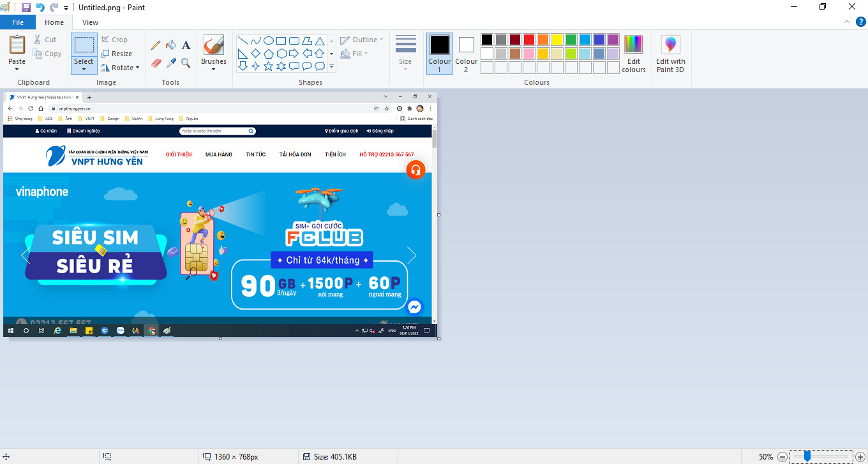Choose the Right arrow shape
Viewport: 868px width, 464px height.
tap(294, 53)
